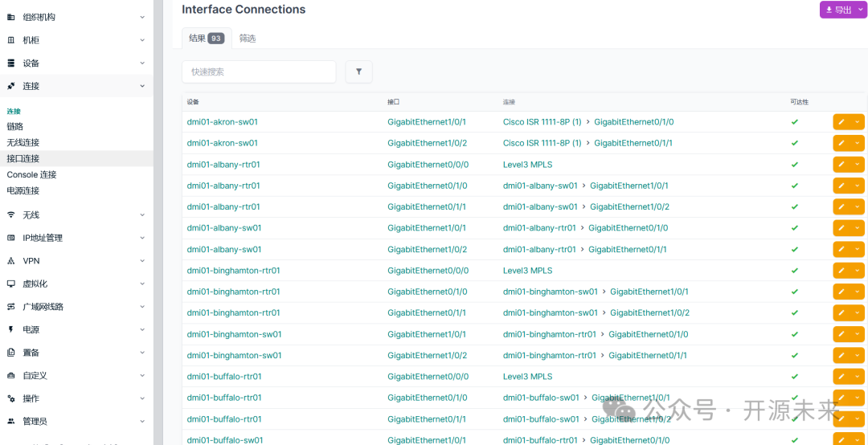The image size is (868, 445).
Task: Click the 管理员 users icon in sidebar
Action: coord(10,421)
